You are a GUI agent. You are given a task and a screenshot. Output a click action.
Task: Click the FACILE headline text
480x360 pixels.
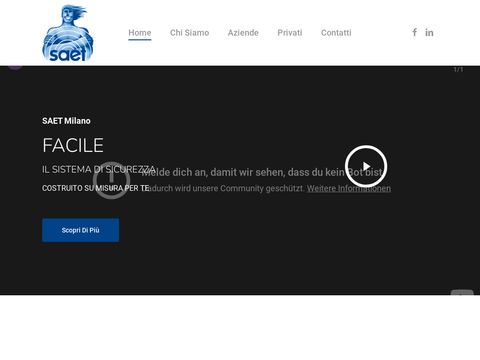click(73, 145)
